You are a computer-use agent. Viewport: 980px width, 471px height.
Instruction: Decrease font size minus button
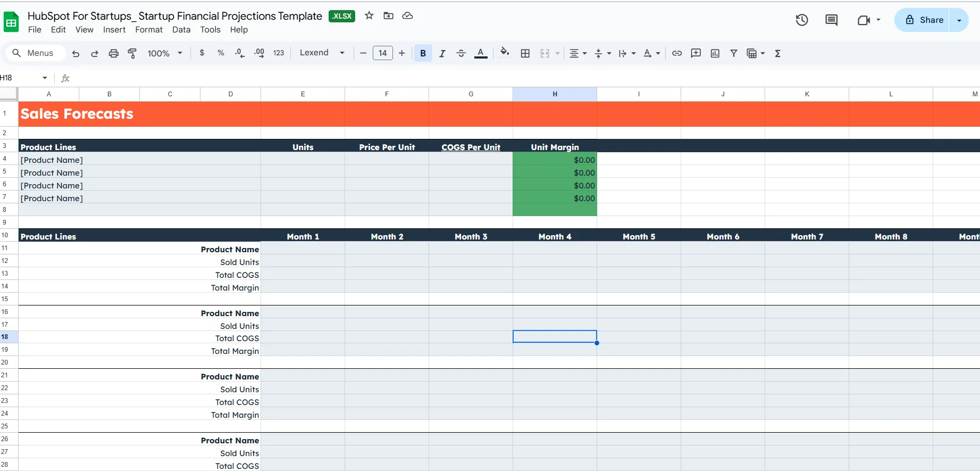363,53
